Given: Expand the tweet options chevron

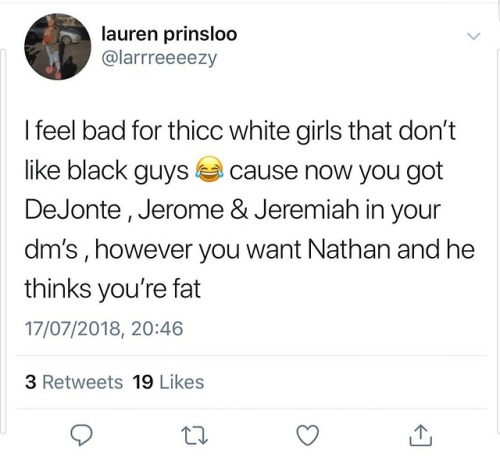Looking at the screenshot, I should click(473, 36).
